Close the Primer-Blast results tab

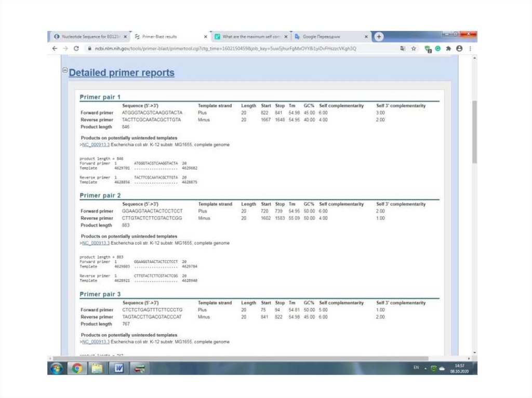tap(206, 37)
